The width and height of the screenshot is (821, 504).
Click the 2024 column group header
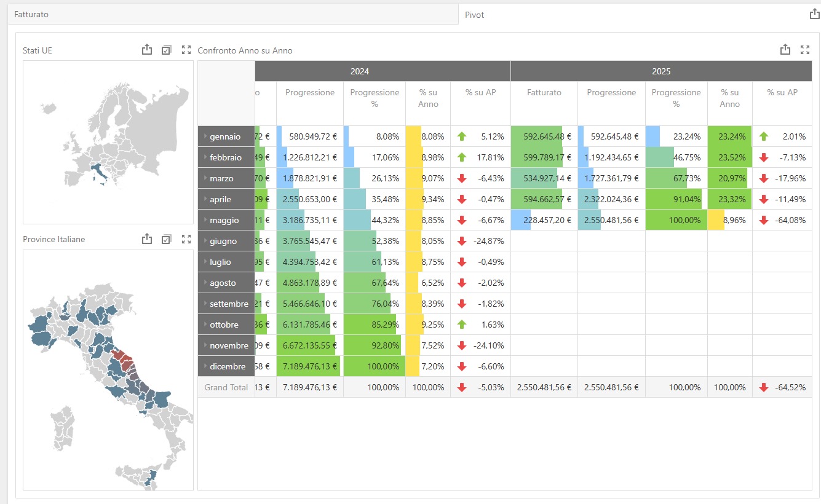tap(383, 71)
